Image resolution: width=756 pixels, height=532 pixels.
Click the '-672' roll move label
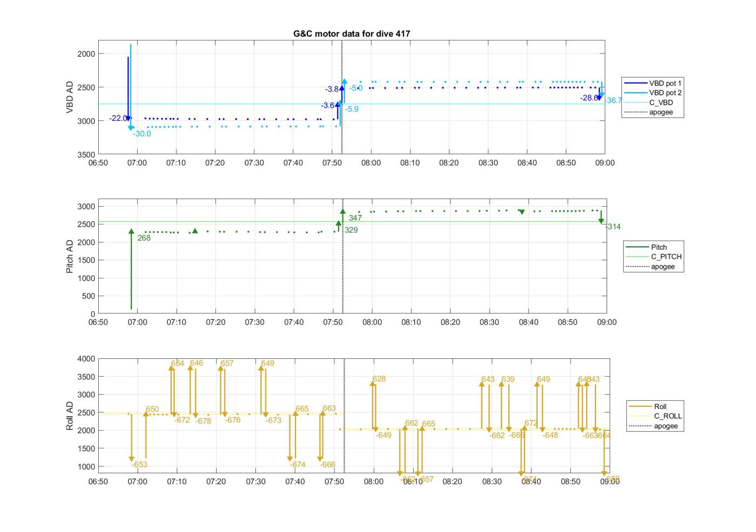(x=182, y=420)
